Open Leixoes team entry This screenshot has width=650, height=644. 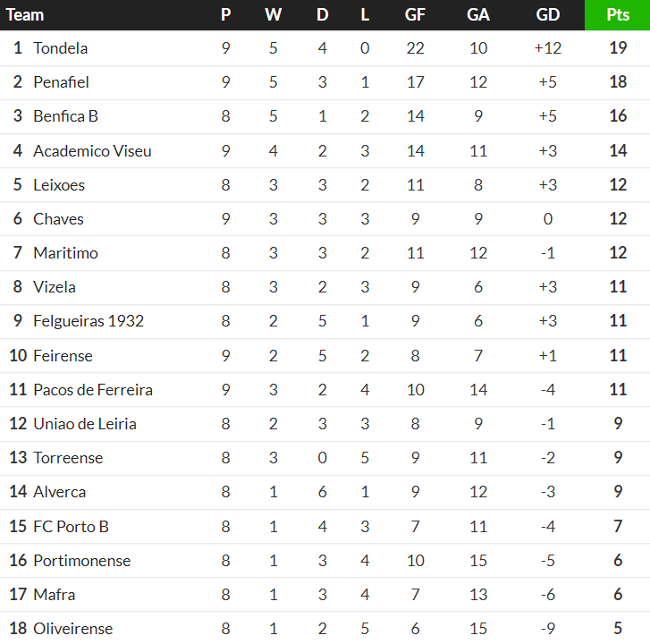59,185
